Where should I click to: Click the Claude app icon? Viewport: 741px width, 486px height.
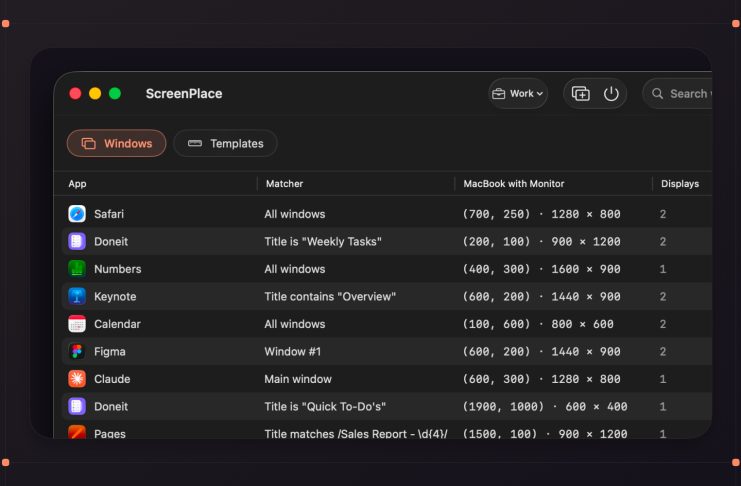coord(77,379)
